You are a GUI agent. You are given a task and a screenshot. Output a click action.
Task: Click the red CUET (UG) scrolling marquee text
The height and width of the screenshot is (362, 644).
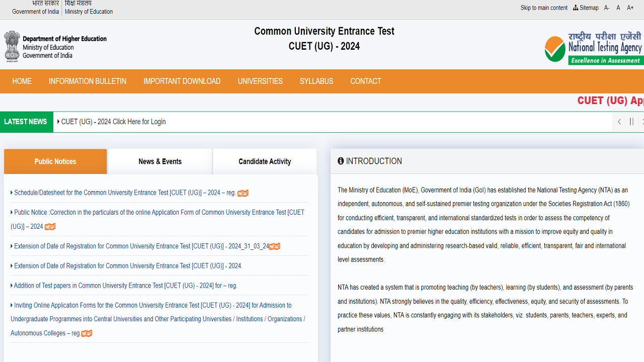click(610, 101)
